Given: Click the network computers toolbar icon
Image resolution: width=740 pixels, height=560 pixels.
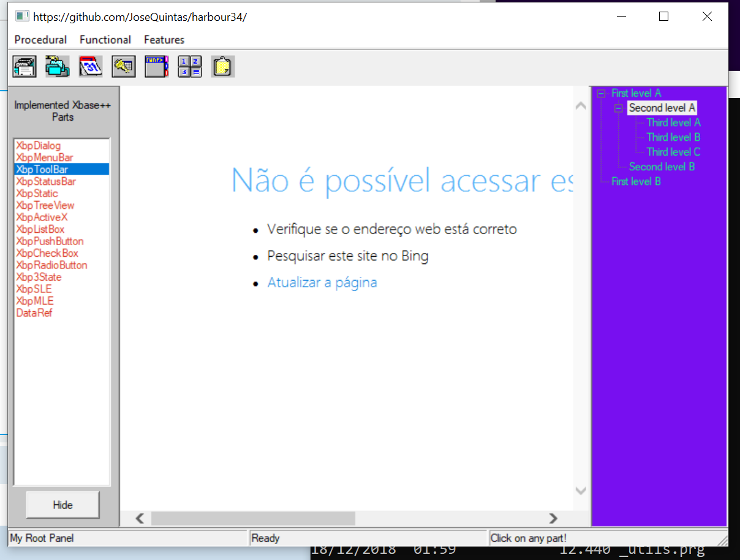Looking at the screenshot, I should pyautogui.click(x=58, y=66).
